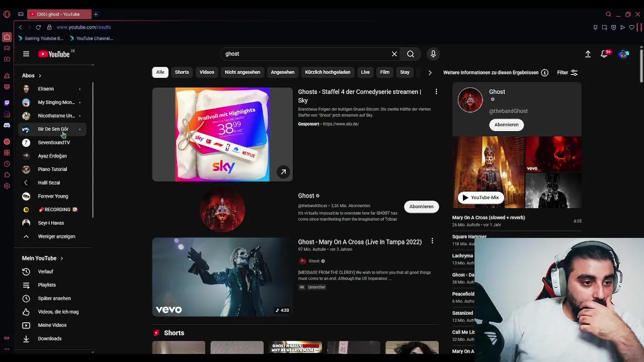Open more options for Mary On A Cross video
The width and height of the screenshot is (644, 362).
[432, 242]
